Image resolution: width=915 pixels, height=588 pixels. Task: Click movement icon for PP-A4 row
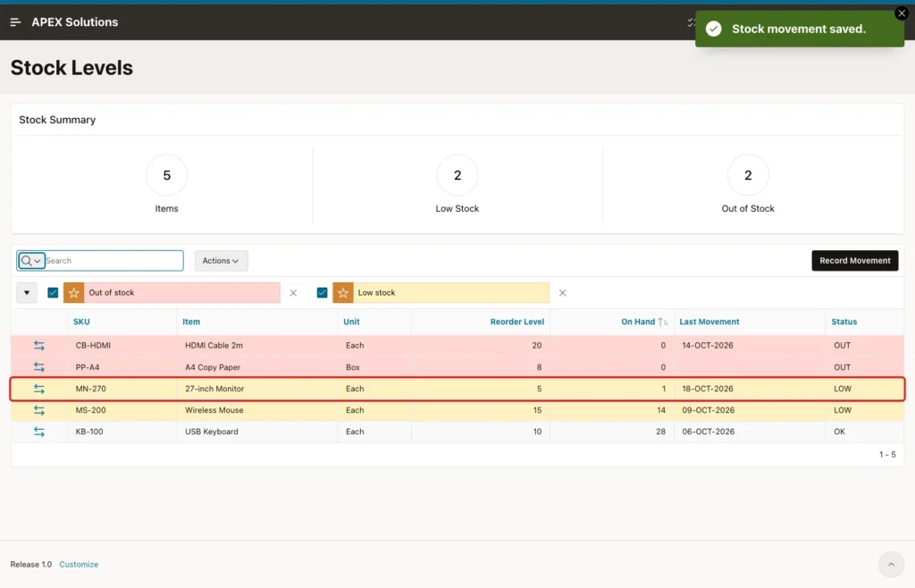pos(39,367)
